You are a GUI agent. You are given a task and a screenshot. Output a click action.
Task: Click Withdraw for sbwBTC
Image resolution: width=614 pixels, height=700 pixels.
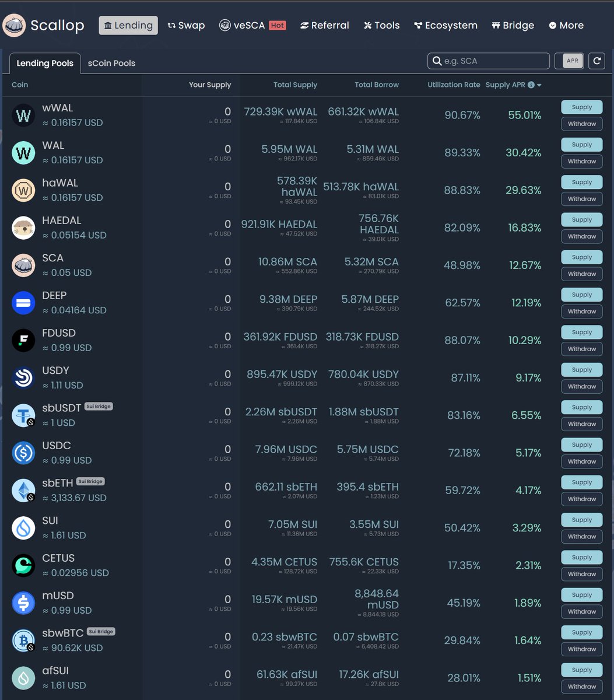tap(582, 649)
